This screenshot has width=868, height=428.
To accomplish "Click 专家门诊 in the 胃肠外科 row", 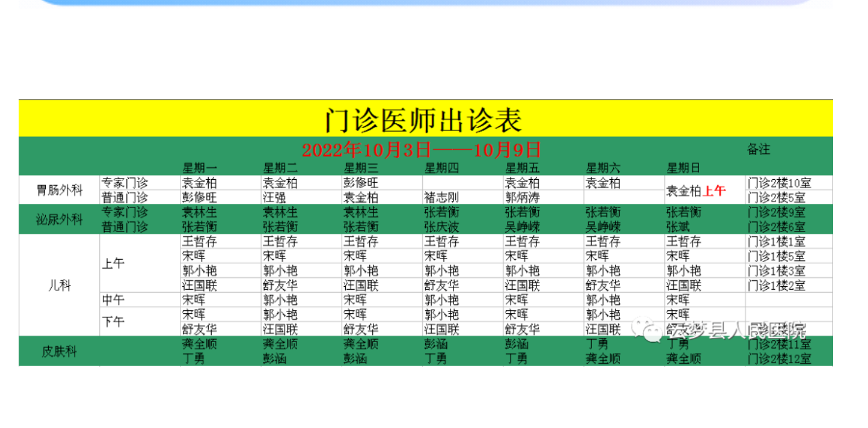I will 125,183.
